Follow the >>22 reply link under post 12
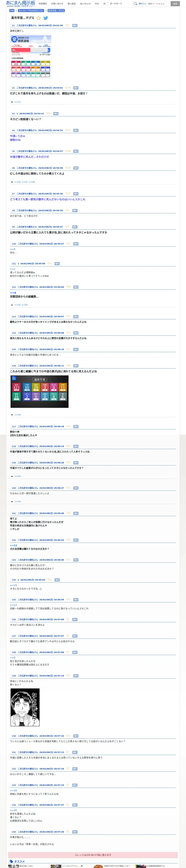 [18, 305]
